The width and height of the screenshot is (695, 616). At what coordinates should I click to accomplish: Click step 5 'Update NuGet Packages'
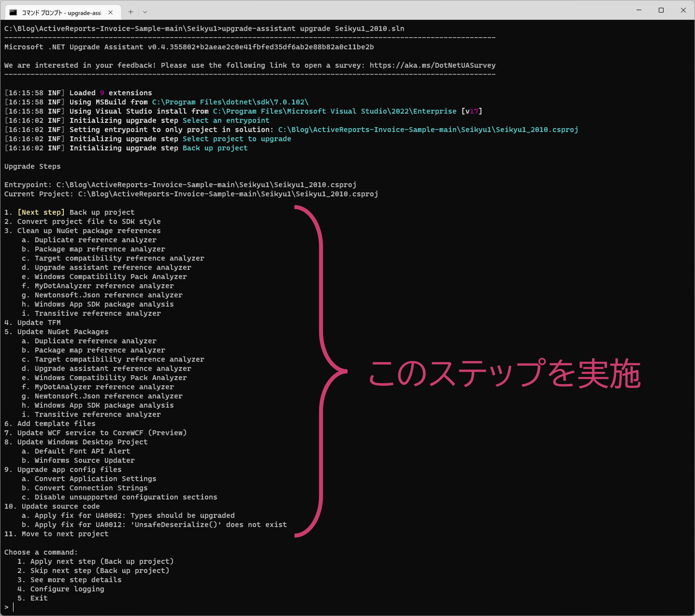56,332
